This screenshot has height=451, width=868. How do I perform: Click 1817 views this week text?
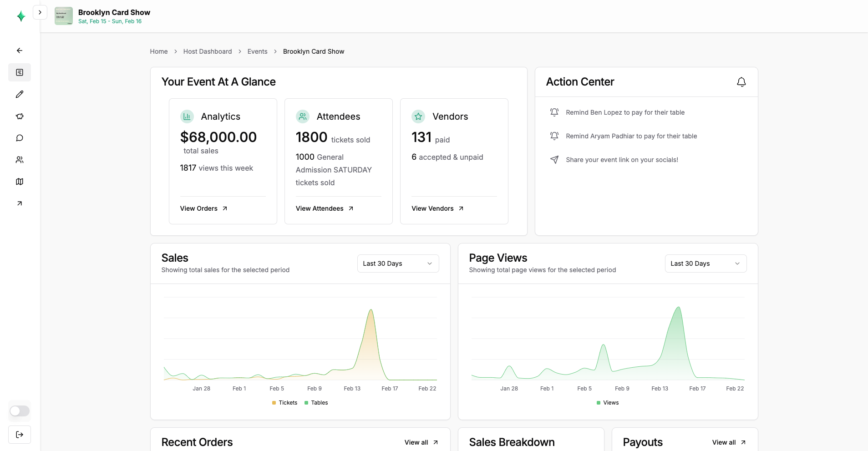pyautogui.click(x=216, y=168)
